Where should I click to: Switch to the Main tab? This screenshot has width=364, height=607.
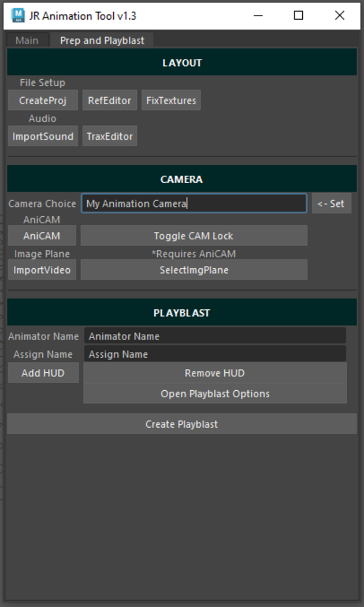(27, 40)
